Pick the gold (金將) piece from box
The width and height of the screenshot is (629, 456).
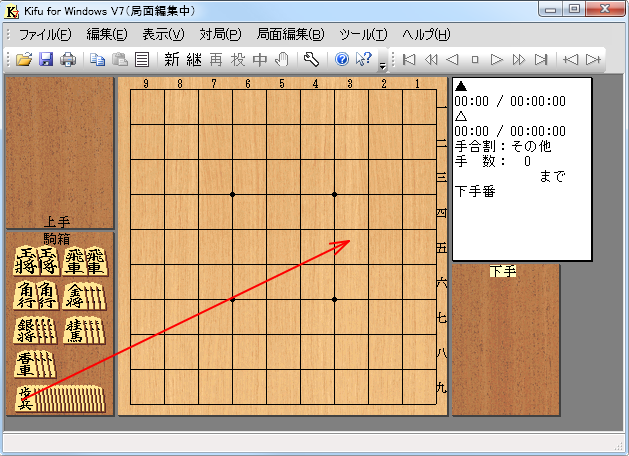[x=84, y=296]
